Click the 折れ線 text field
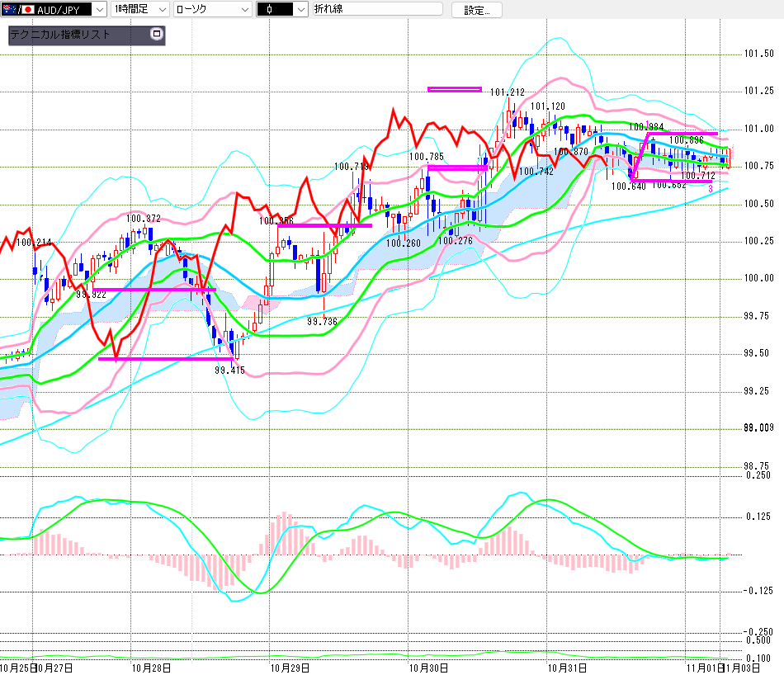 tap(375, 10)
